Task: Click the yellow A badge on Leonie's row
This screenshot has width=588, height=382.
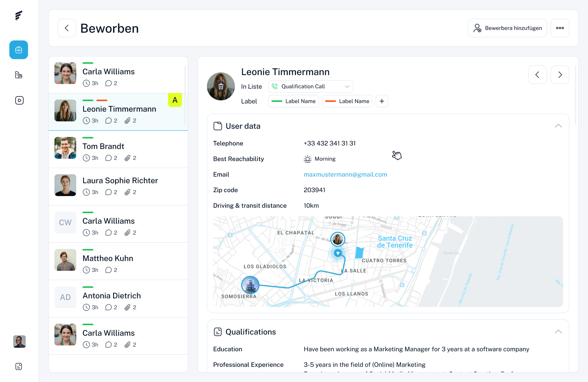Action: tap(175, 100)
